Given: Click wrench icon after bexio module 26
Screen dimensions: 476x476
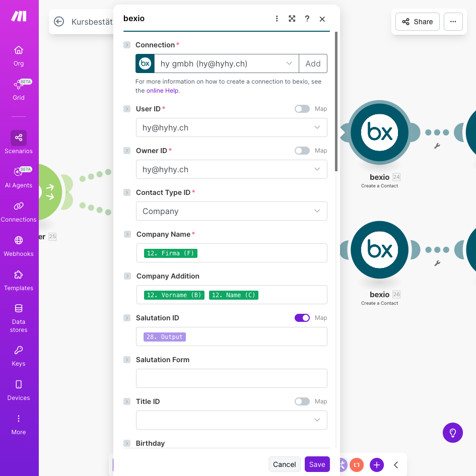Looking at the screenshot, I should (437, 263).
